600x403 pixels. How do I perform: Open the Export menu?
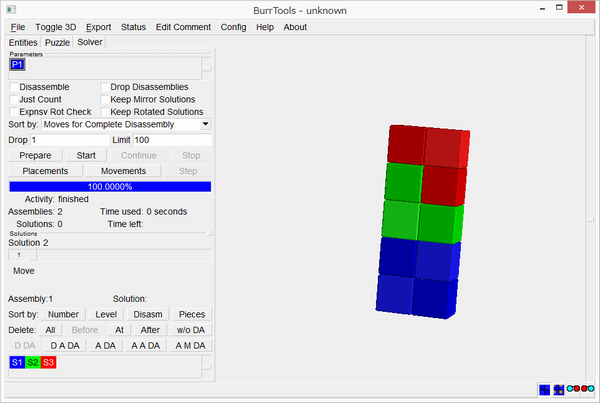pos(98,27)
